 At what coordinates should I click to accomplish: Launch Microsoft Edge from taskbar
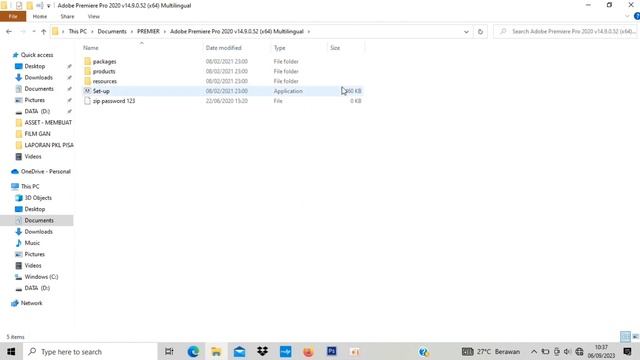coord(193,351)
